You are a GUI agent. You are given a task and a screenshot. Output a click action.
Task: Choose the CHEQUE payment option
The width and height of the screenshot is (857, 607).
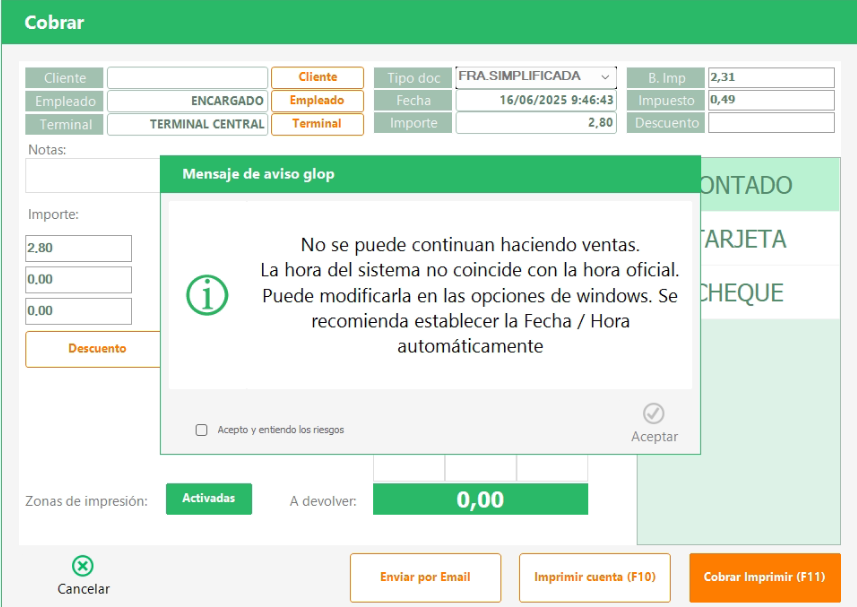(x=769, y=293)
